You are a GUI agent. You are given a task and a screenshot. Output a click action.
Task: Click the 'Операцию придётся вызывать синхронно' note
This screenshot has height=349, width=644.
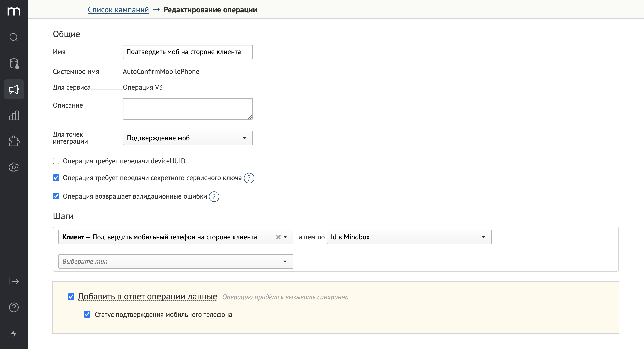coord(285,297)
